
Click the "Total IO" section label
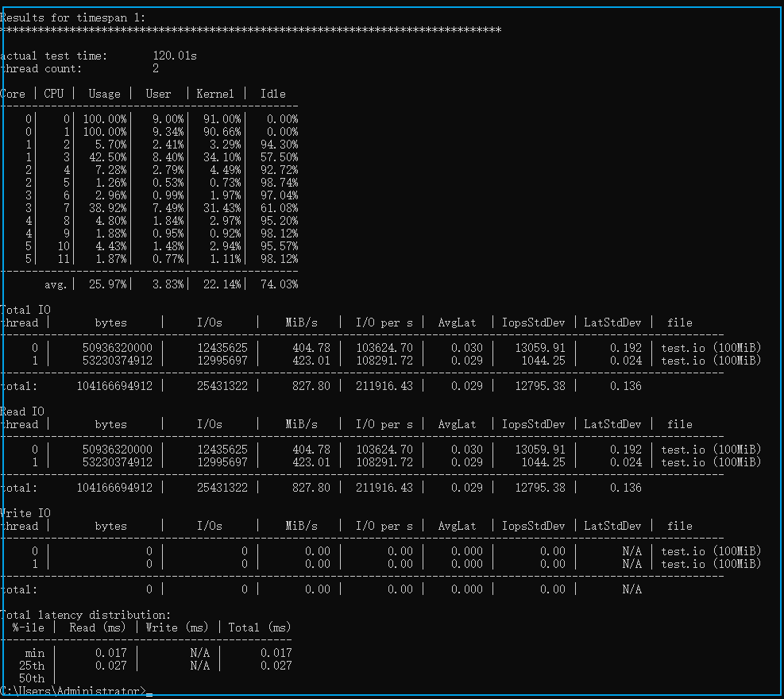[x=25, y=310]
